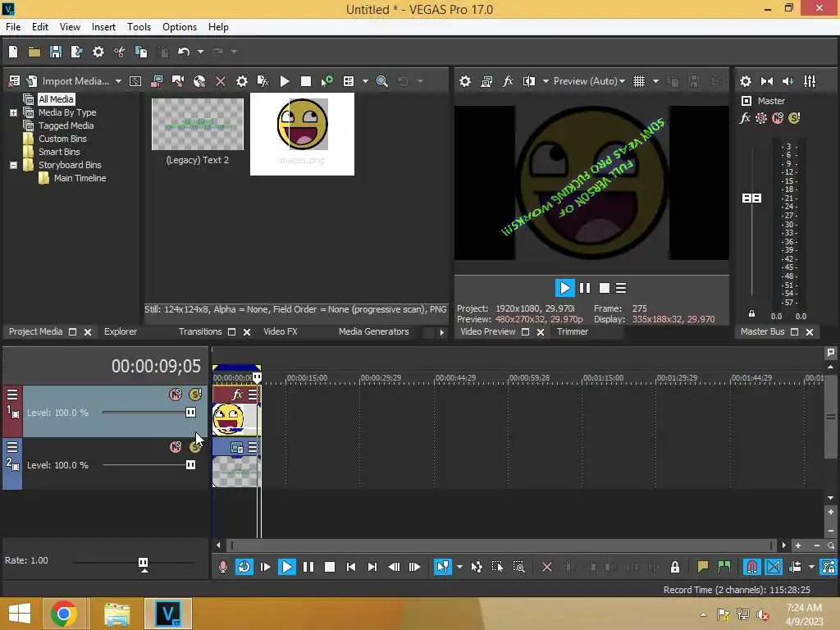Mute video track 2
The image size is (840, 630).
click(176, 447)
